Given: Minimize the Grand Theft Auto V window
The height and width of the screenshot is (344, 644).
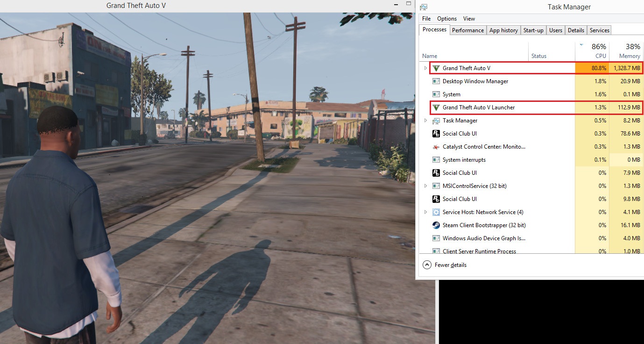Looking at the screenshot, I should pos(395,4).
